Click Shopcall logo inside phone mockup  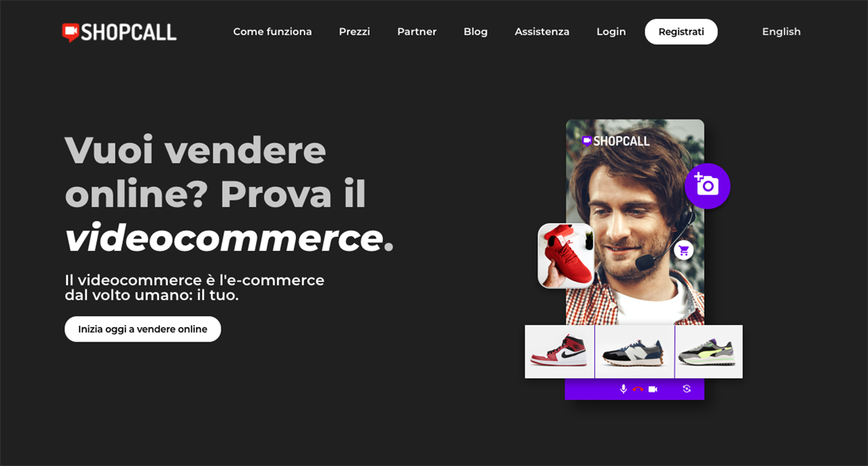point(616,141)
